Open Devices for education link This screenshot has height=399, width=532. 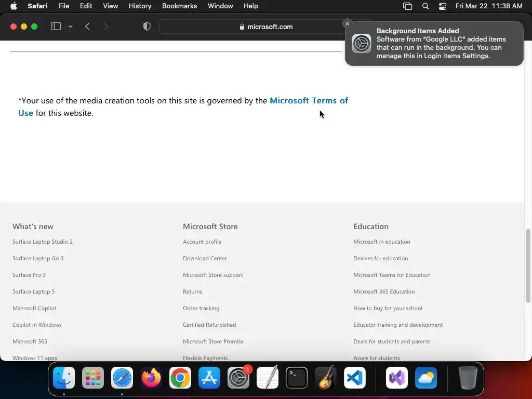click(x=381, y=258)
